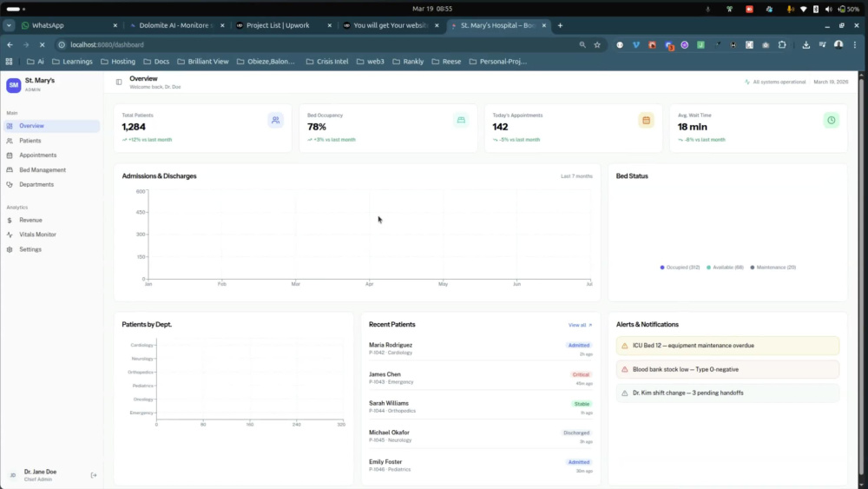This screenshot has width=868, height=489.
Task: Open Bed Management section
Action: pos(51,170)
